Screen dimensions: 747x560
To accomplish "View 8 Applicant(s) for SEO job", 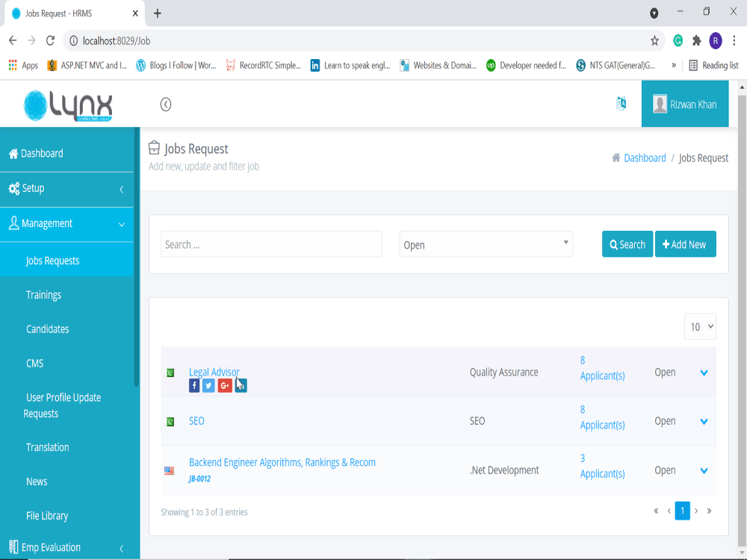I will (x=602, y=417).
